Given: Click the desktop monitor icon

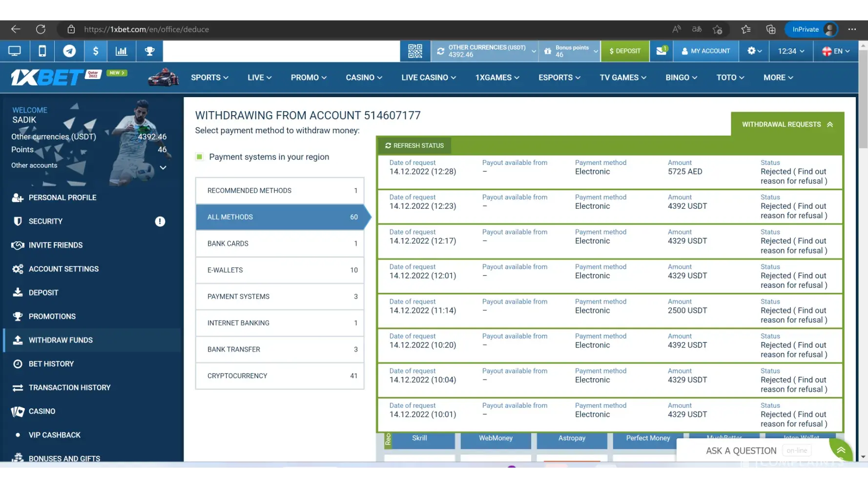Looking at the screenshot, I should 15,51.
